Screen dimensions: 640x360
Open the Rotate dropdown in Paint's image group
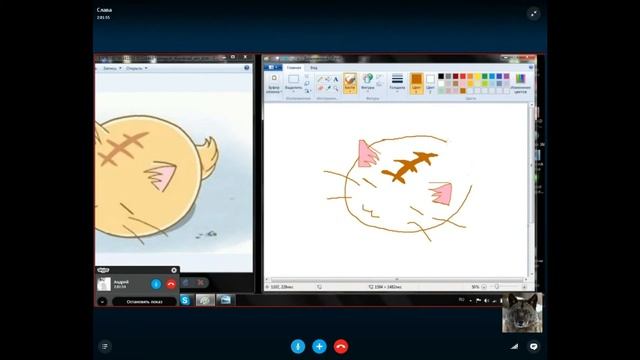308,91
